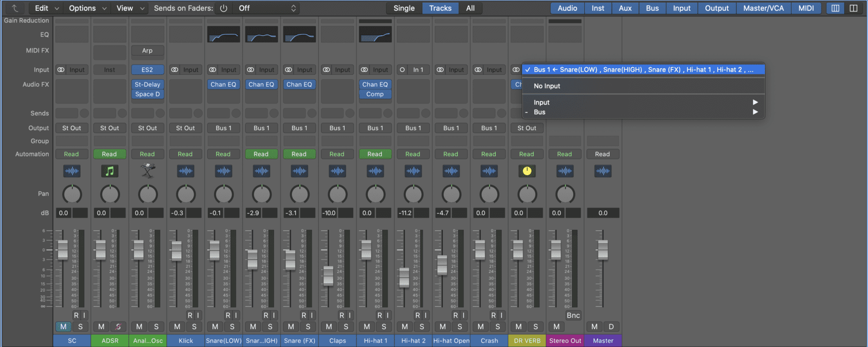Adjust the DR VERB pan knob

click(527, 194)
